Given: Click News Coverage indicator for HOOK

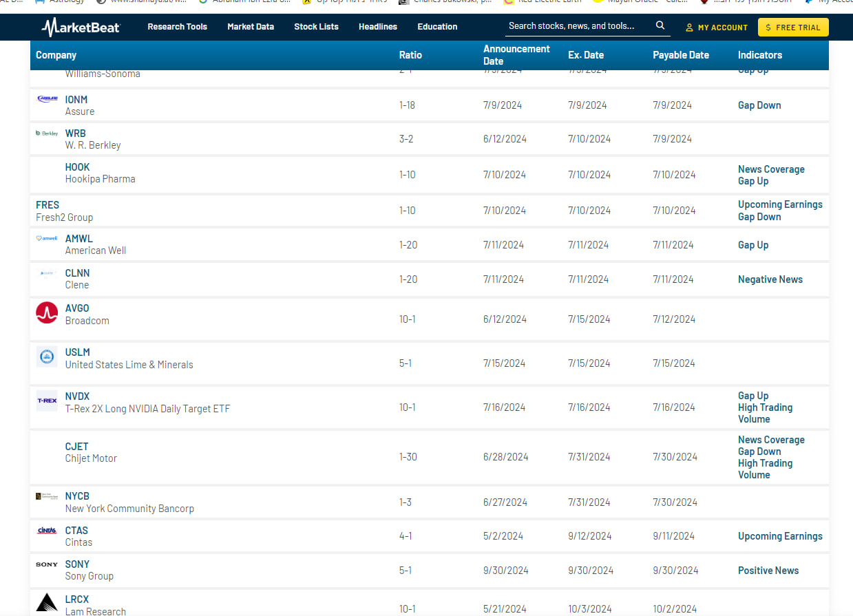Looking at the screenshot, I should tap(771, 169).
